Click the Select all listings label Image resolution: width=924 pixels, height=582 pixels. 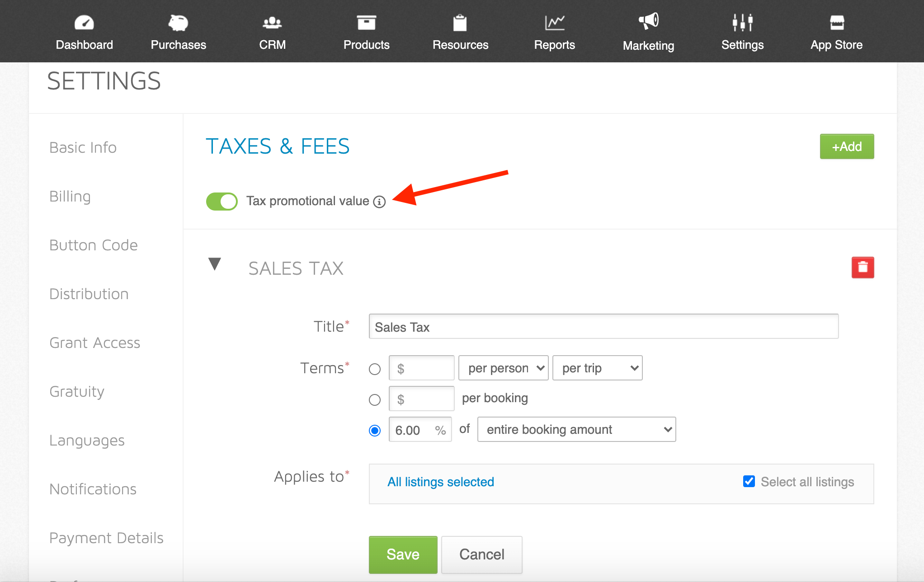[x=807, y=482]
